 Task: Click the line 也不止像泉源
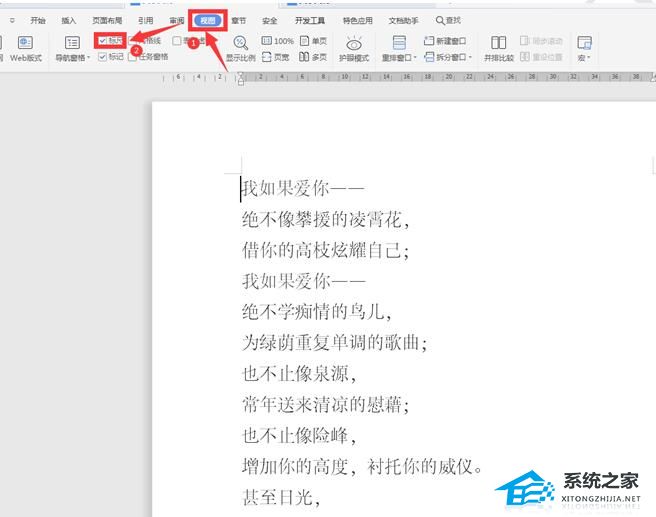[299, 374]
